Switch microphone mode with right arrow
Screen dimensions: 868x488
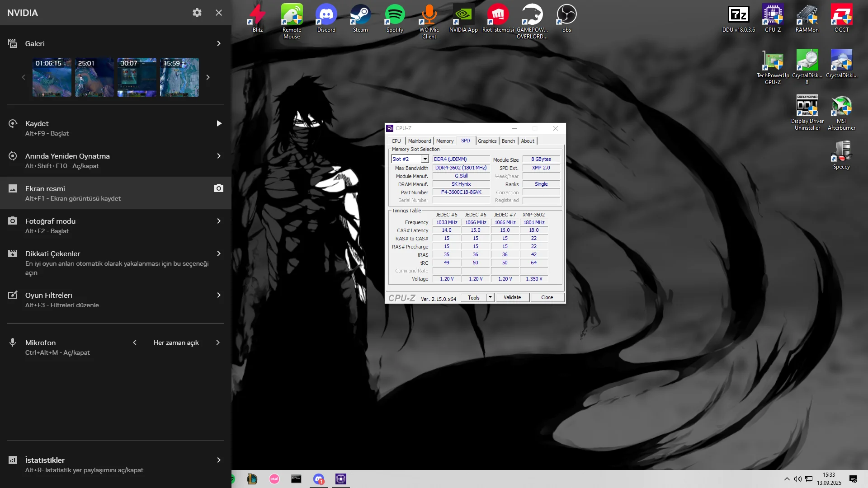(x=218, y=343)
